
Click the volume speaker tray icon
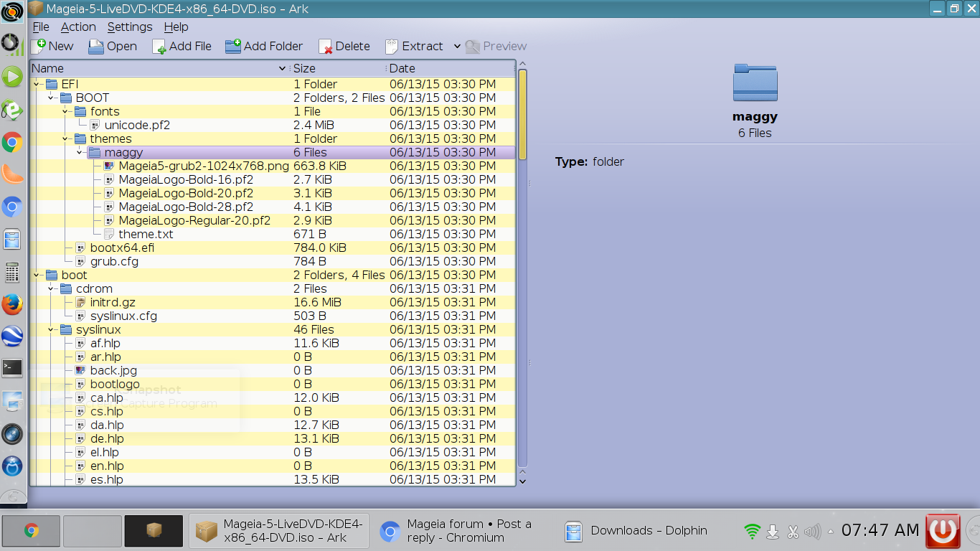coord(812,532)
